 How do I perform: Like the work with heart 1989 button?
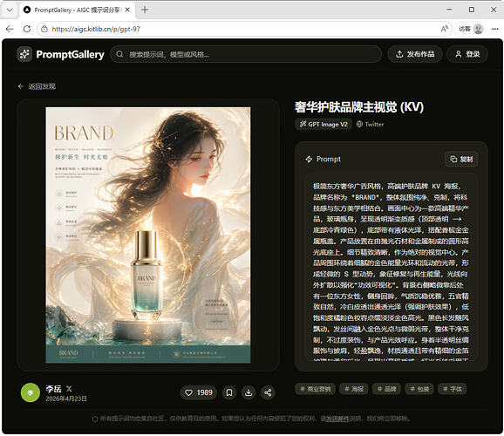pyautogui.click(x=199, y=392)
